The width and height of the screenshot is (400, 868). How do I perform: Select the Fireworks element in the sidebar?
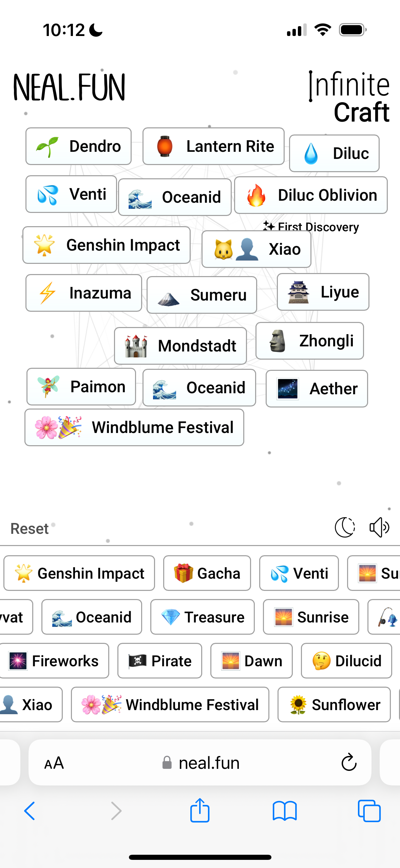point(54,661)
